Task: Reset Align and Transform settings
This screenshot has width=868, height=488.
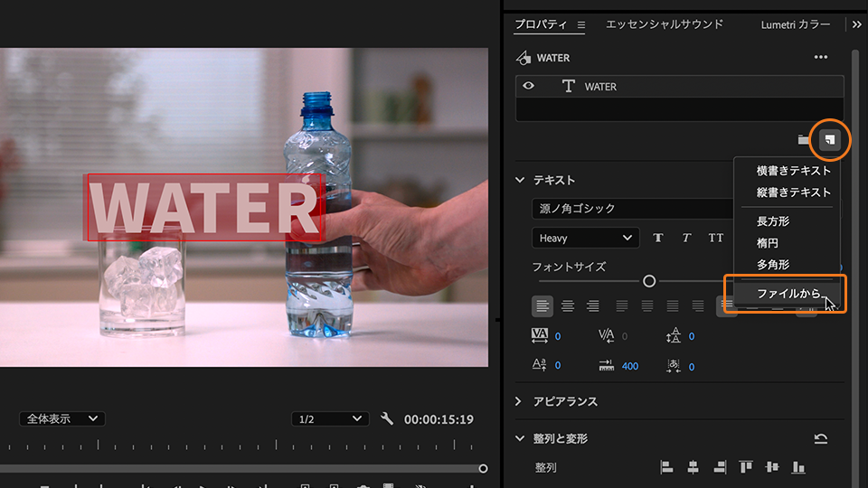Action: click(x=821, y=439)
